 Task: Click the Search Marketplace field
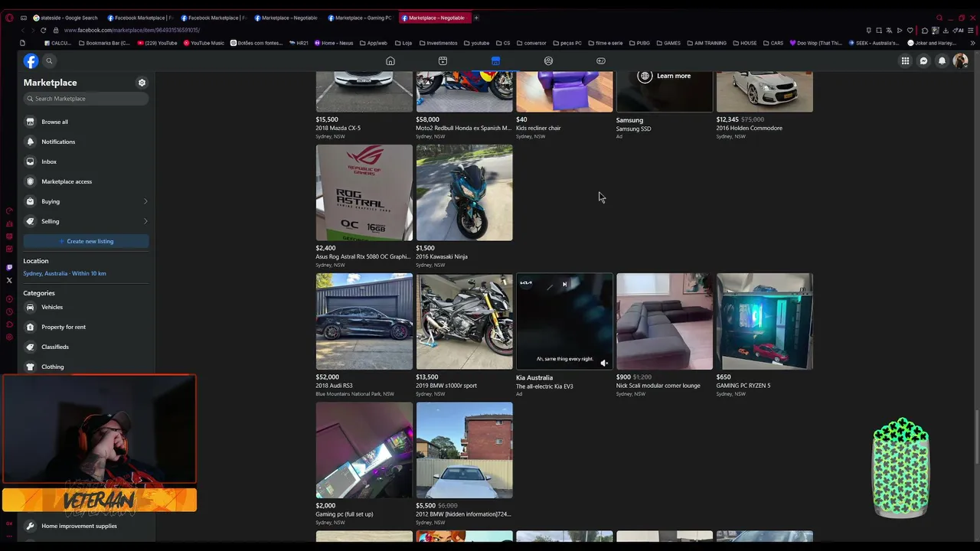coord(86,99)
